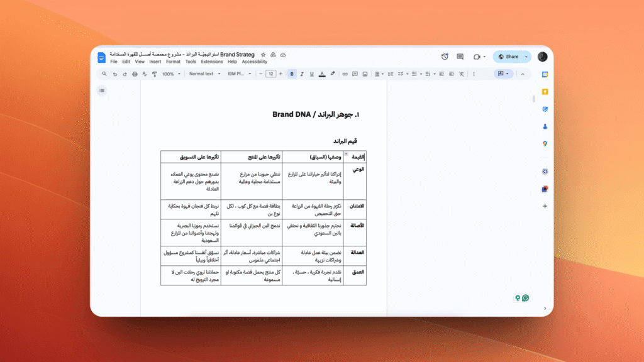
Task: Open the Google Keep side panel
Action: click(x=545, y=92)
